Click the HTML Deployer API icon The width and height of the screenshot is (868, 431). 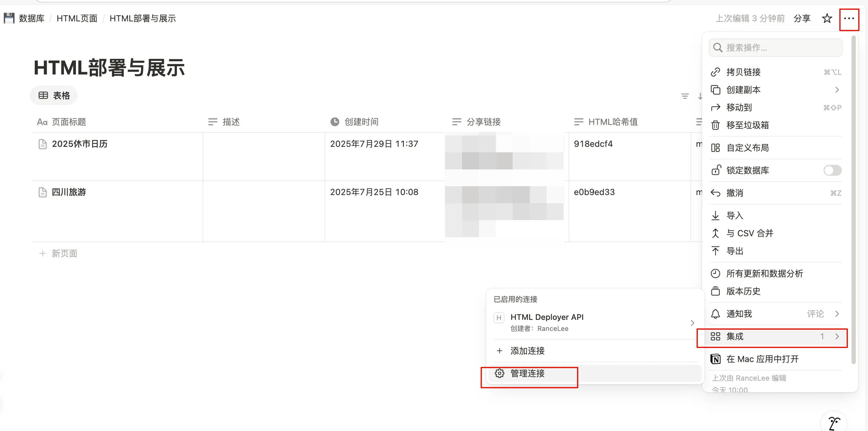coord(499,318)
